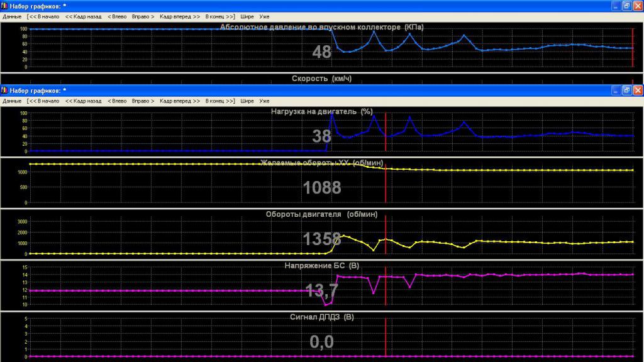Jump to start with '<< В начало' in lower window
This screenshot has width=644, height=362.
pyautogui.click(x=43, y=101)
